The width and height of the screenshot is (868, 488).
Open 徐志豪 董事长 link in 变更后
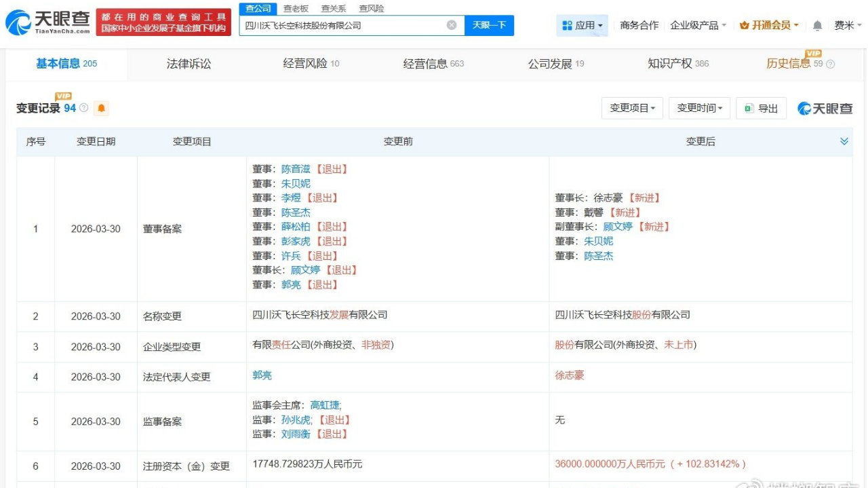[x=608, y=198]
